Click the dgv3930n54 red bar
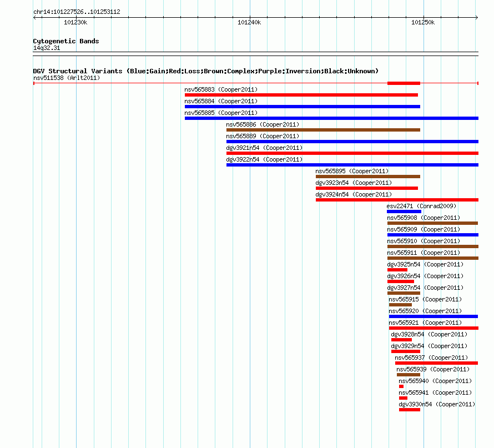Screen dimensions: 494x448 pos(410,410)
